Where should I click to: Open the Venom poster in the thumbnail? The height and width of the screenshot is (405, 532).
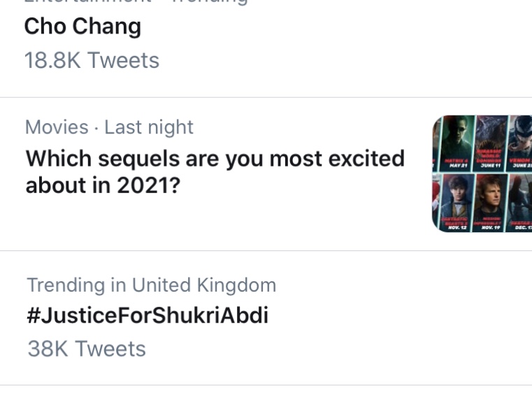(x=520, y=143)
